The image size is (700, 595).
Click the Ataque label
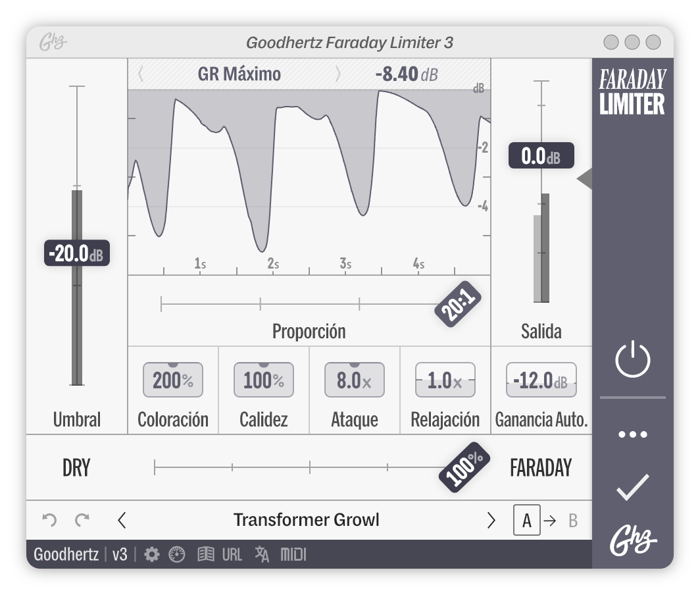pyautogui.click(x=355, y=419)
